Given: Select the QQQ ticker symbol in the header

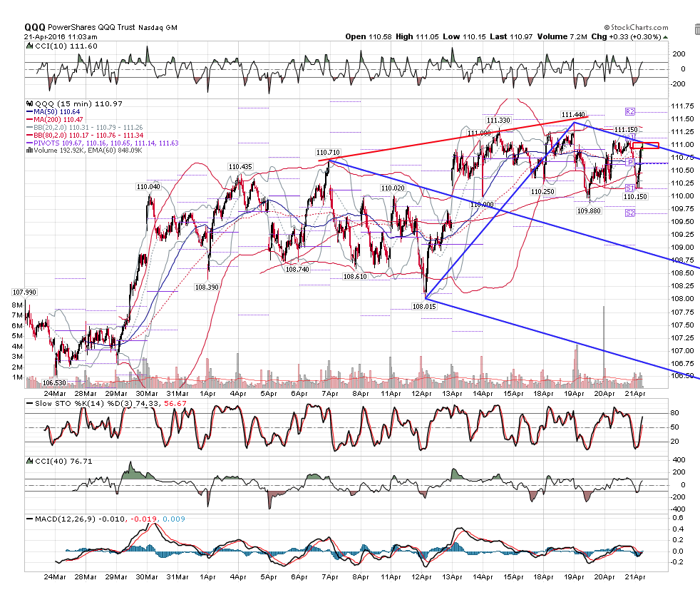Looking at the screenshot, I should 35,27.
